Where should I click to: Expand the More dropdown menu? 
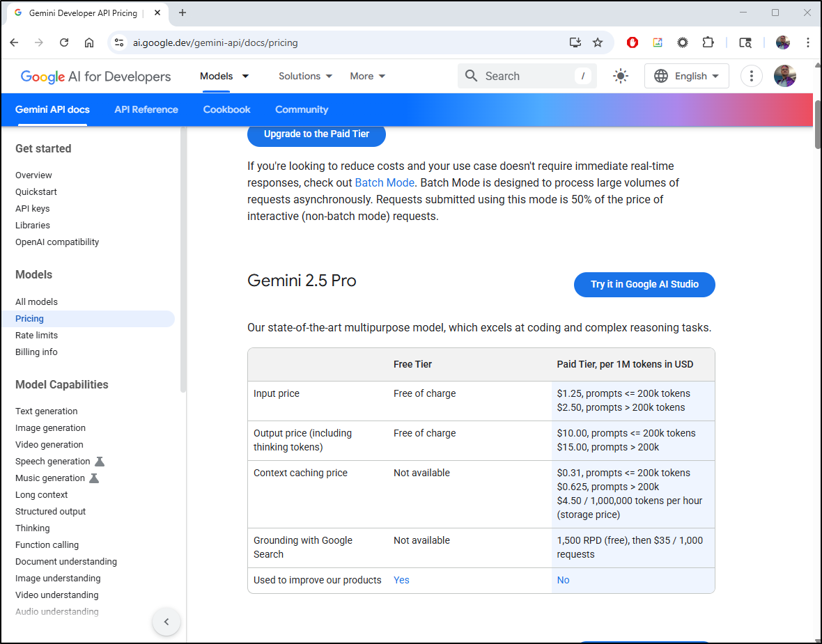click(368, 76)
